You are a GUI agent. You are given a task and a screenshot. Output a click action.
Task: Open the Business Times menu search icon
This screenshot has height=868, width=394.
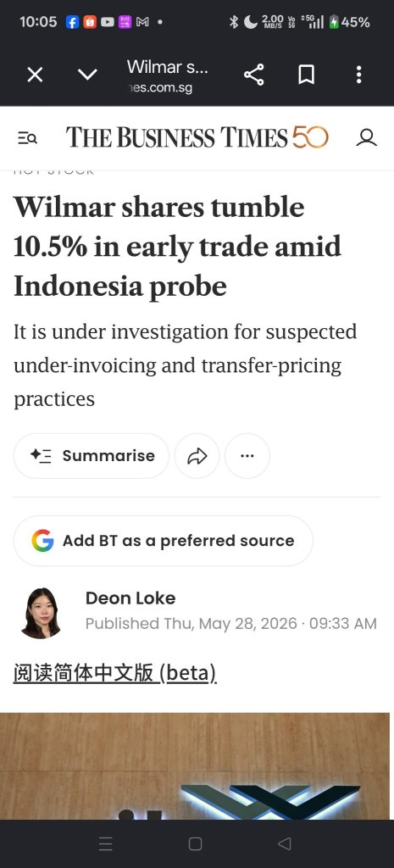click(x=27, y=138)
